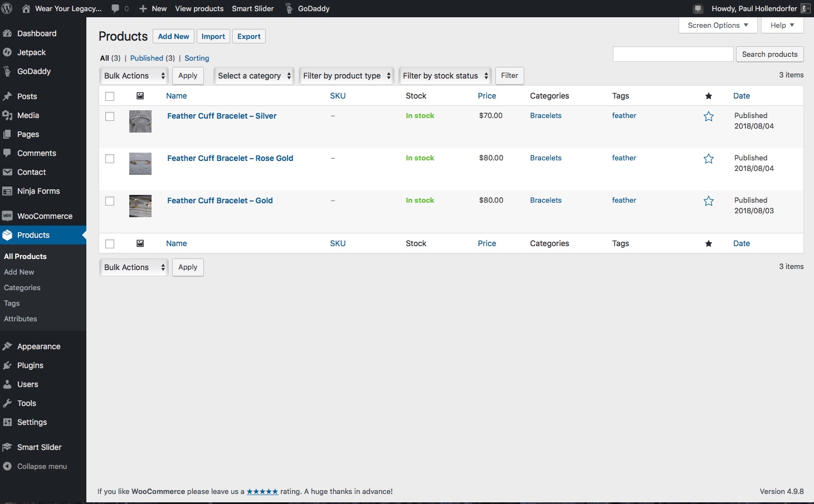Sort by the featured star header at top
Viewport: 814px width, 504px height.
[x=709, y=96]
